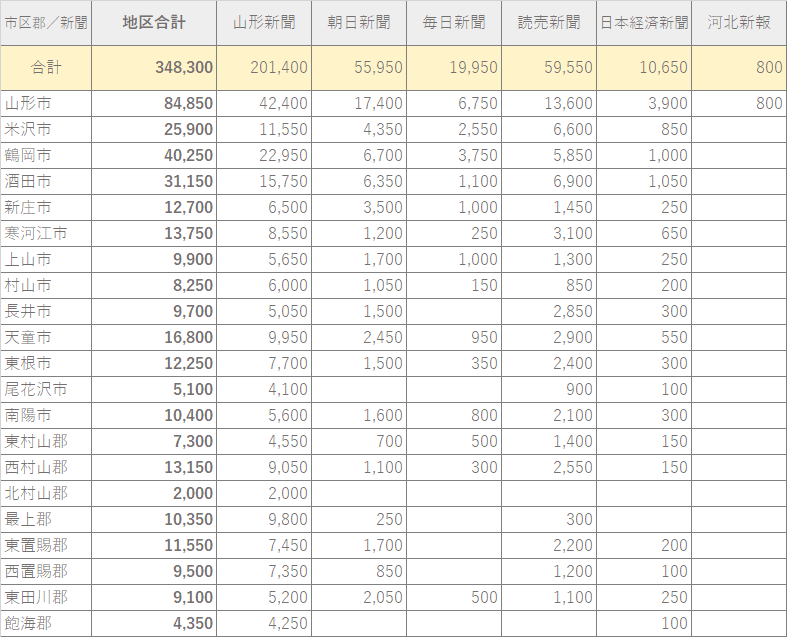787x637 pixels.
Task: Select the 米沢市 row label
Action: 46,130
